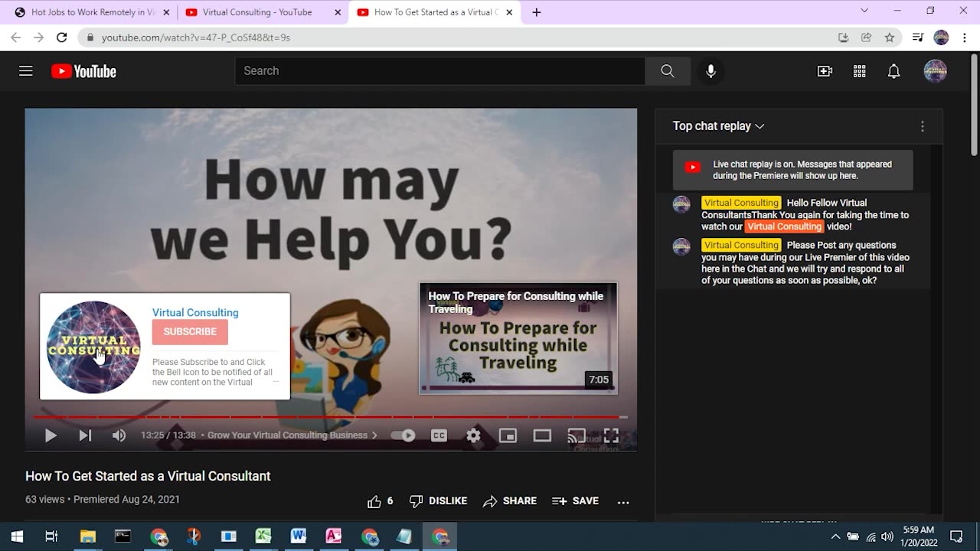980x551 pixels.
Task: Open the YouTube guide hamburger menu
Action: (x=26, y=71)
